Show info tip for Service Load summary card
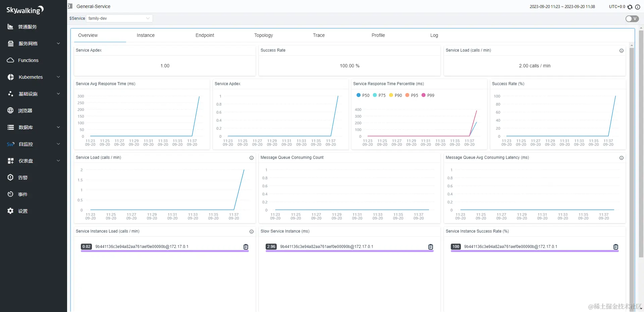Viewport: 644px width, 312px height. tap(622, 51)
